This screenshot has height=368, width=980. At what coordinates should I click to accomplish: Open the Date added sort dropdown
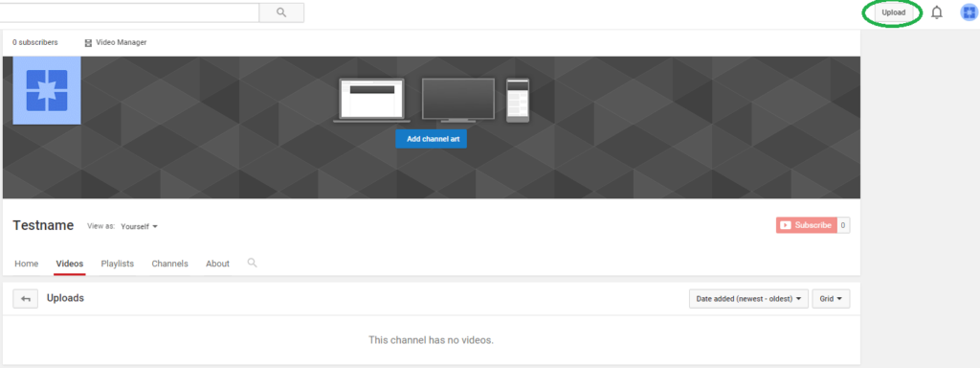tap(748, 299)
